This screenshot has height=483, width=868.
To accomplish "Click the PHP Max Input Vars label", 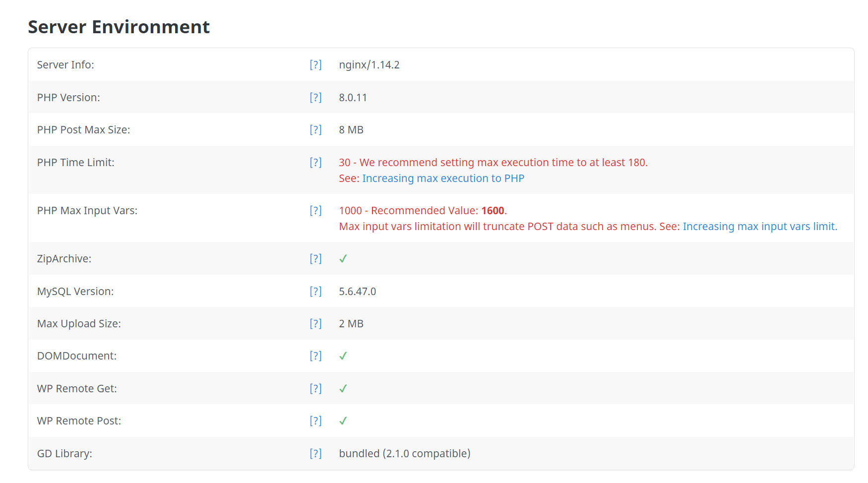I will (x=87, y=211).
